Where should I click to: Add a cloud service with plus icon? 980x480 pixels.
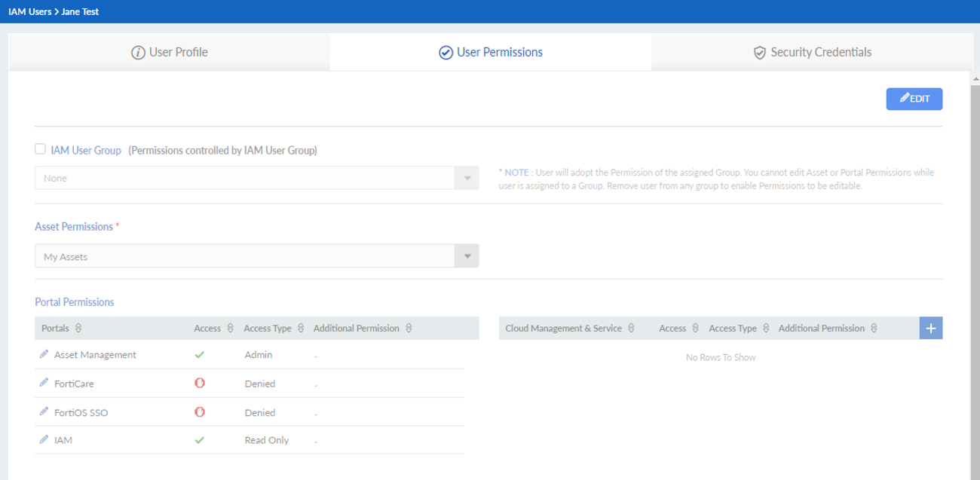coord(931,328)
